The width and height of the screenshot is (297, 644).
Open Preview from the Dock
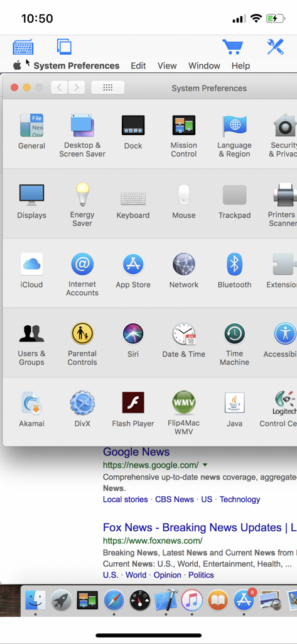click(x=270, y=600)
